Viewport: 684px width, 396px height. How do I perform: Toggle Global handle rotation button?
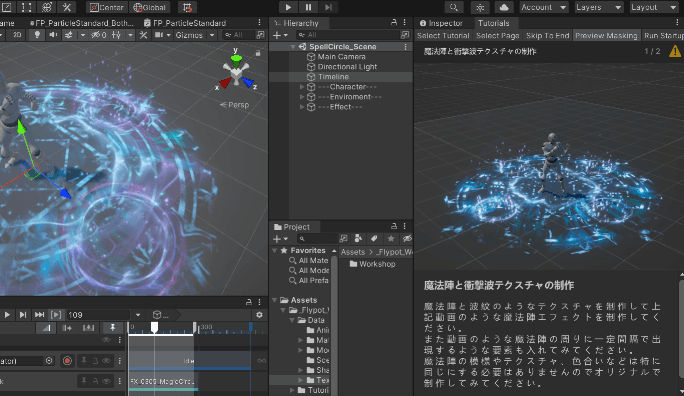(150, 7)
